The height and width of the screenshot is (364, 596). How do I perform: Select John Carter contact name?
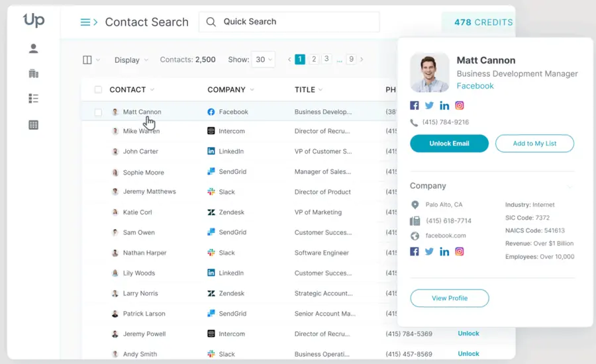[140, 151]
